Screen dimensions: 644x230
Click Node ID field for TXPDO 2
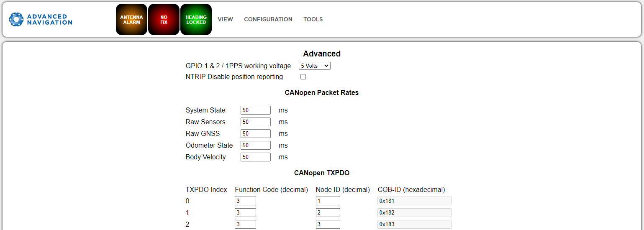click(x=328, y=225)
